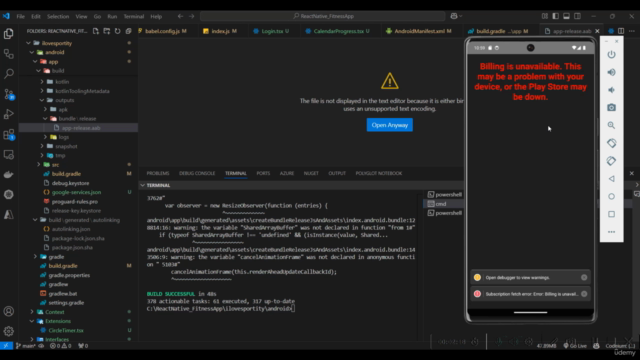Screen dimensions: 640x360
Task: Click main branch indicator in status bar
Action: pos(25,346)
